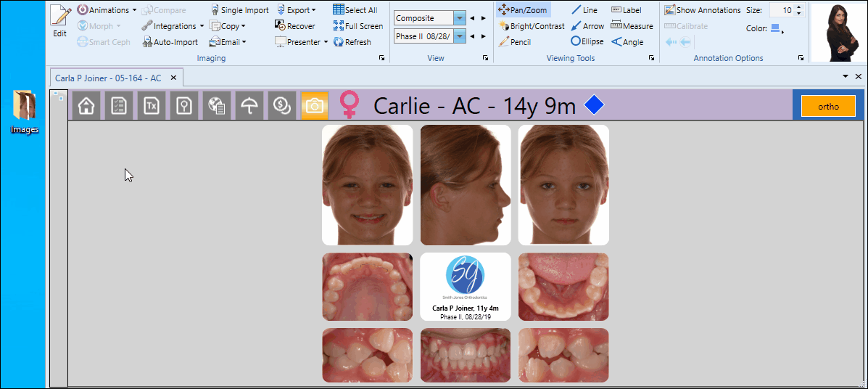
Task: Open the annotation Color picker
Action: click(x=776, y=29)
